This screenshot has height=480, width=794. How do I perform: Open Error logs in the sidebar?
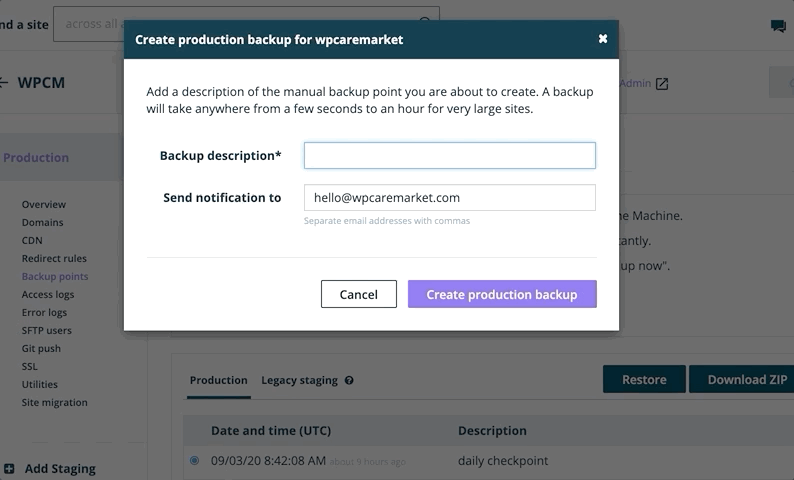pos(44,312)
